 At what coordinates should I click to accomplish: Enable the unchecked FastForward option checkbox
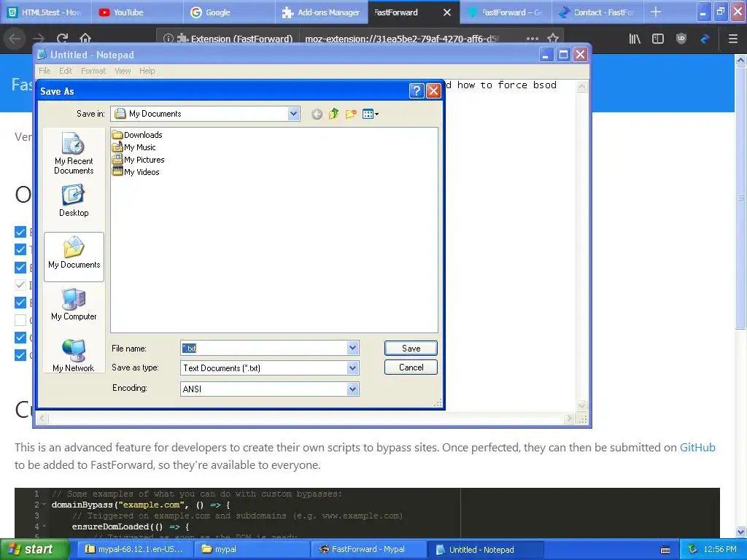(20, 320)
